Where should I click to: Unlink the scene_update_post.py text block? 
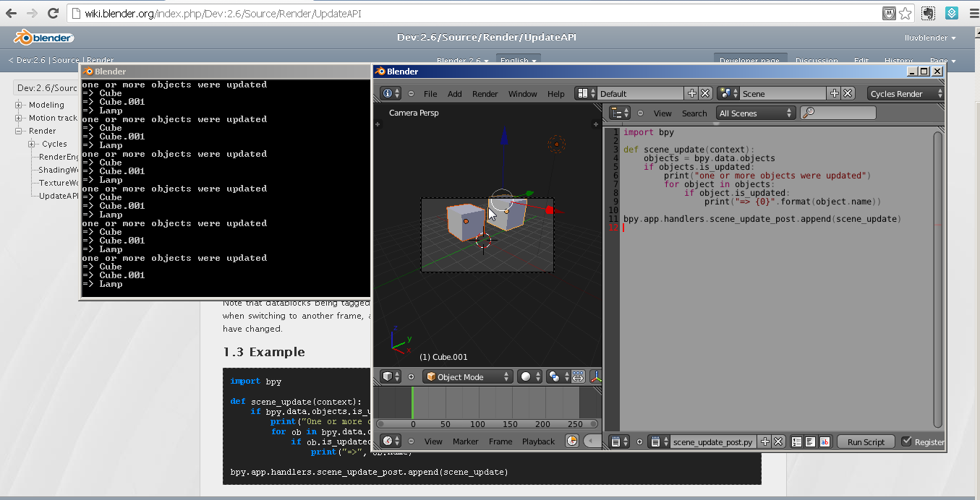pyautogui.click(x=778, y=441)
